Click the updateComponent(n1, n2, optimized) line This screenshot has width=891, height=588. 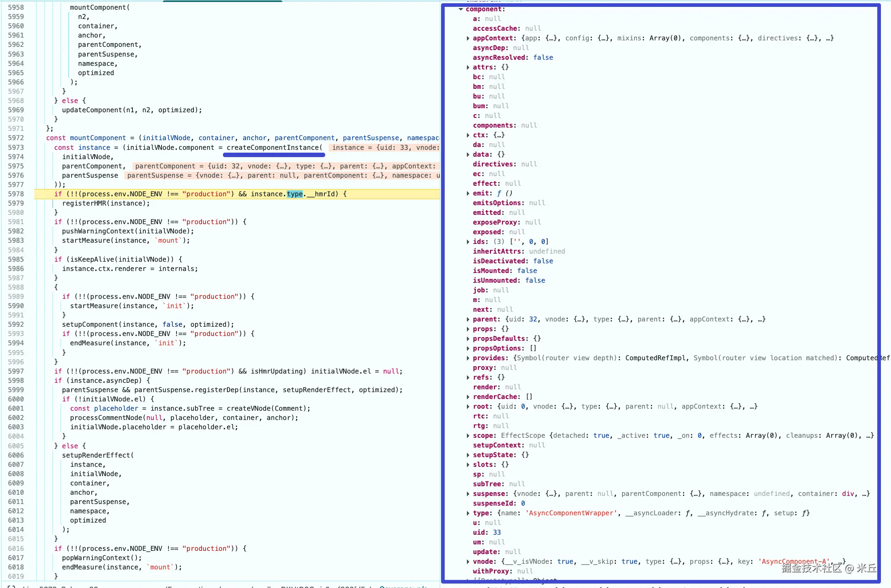[x=132, y=110]
